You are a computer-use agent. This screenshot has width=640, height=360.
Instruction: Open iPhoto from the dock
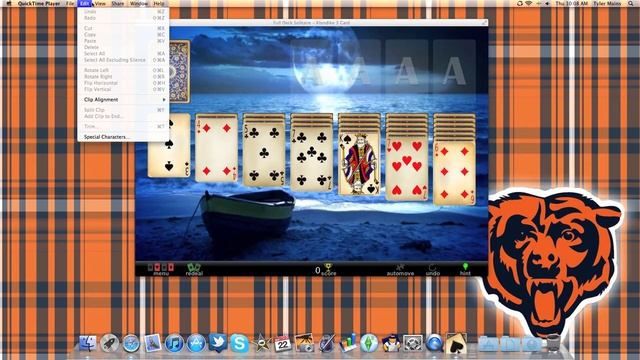[x=304, y=343]
